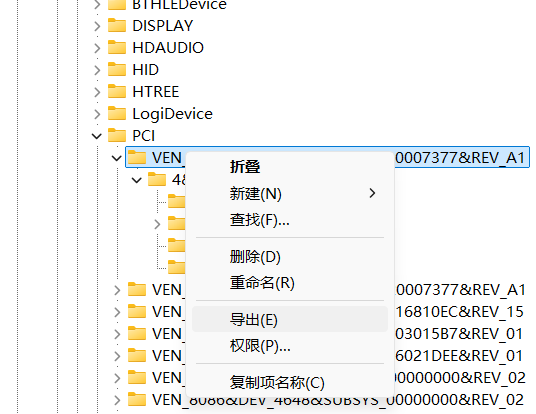Open 权限(P)... permissions dialog
536x414 pixels.
[x=290, y=346]
